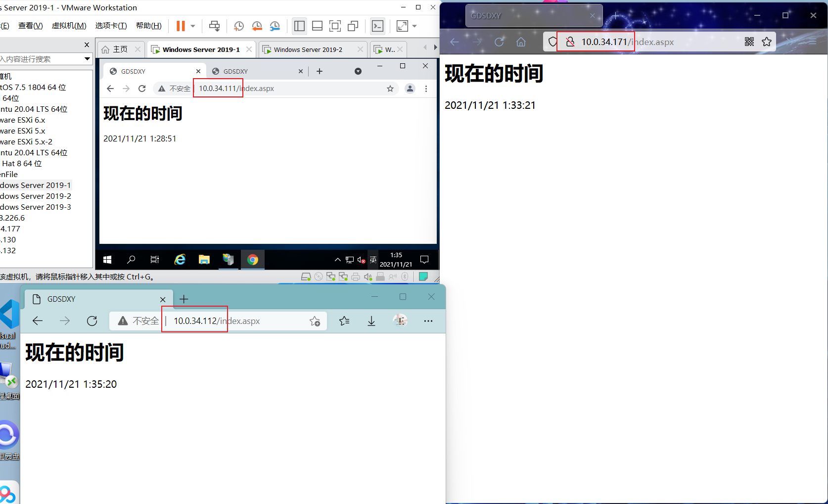
Task: Open the 选项卡(T) menu
Action: (111, 26)
